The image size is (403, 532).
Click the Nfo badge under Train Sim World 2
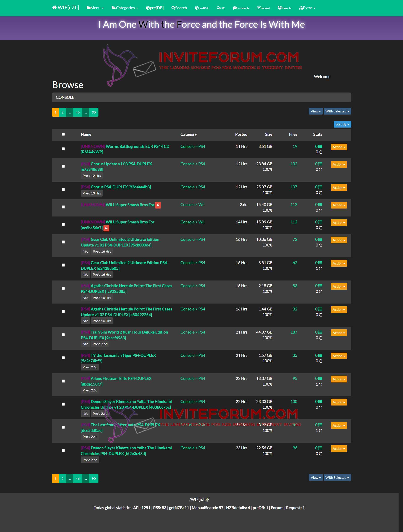[x=85, y=344]
